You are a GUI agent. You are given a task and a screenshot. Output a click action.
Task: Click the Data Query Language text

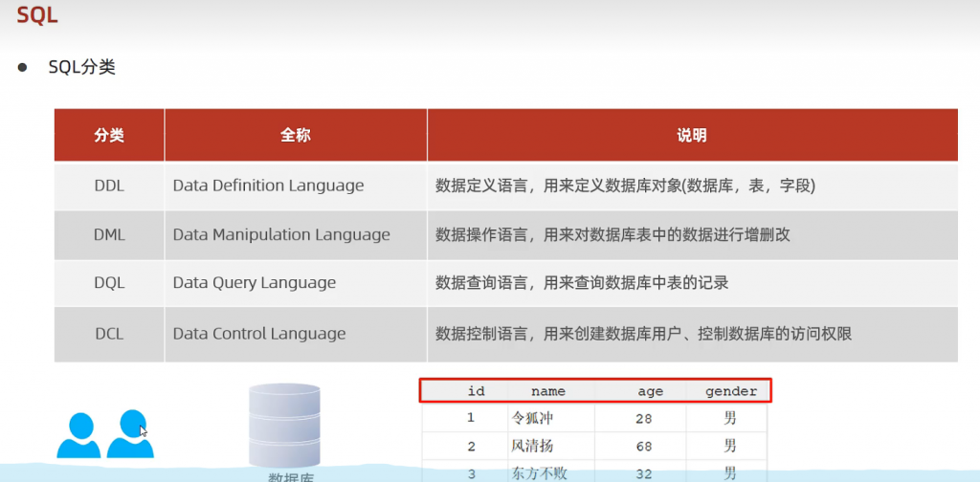255,283
